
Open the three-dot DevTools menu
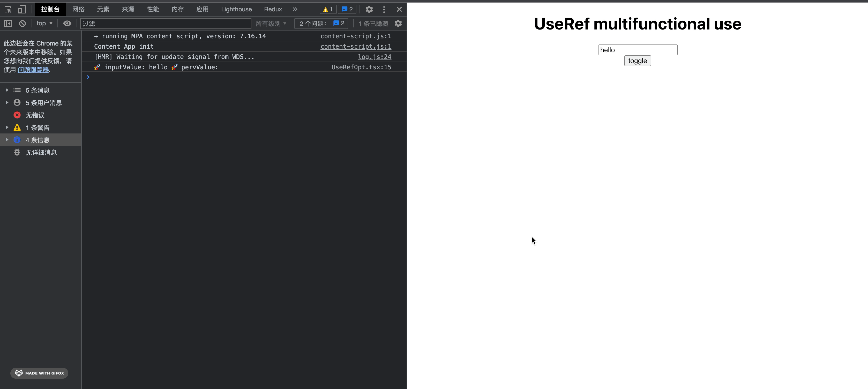tap(384, 9)
